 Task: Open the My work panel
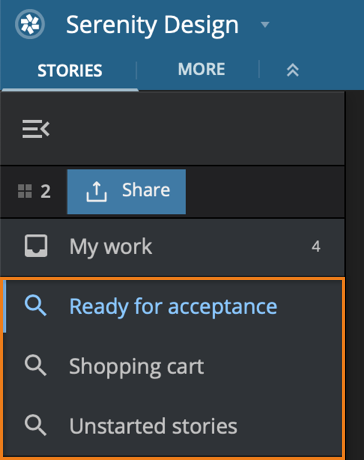(x=173, y=247)
